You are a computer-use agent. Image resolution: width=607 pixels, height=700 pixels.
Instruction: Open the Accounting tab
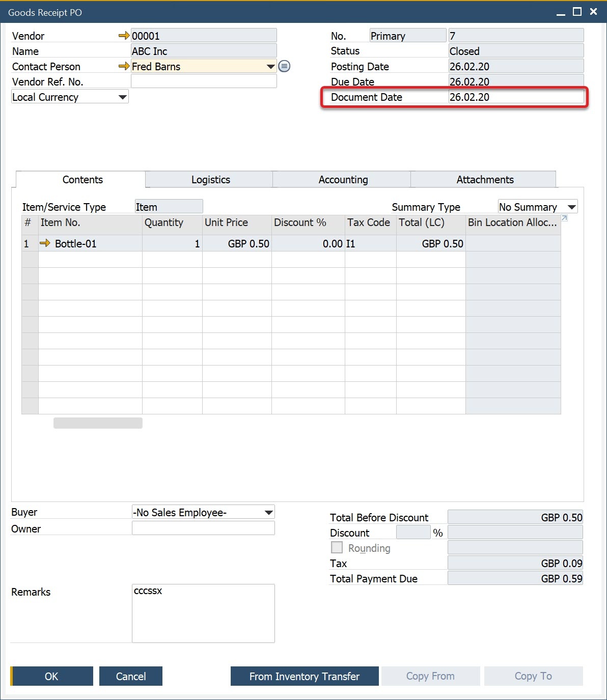343,180
